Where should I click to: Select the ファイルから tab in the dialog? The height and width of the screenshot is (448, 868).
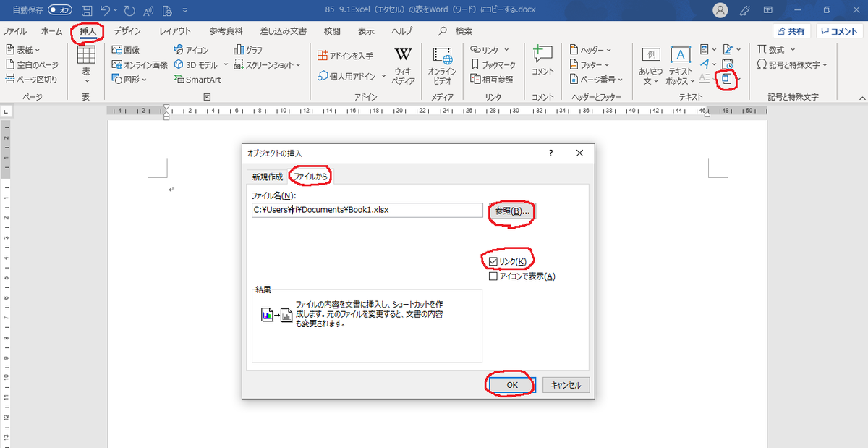(x=312, y=177)
